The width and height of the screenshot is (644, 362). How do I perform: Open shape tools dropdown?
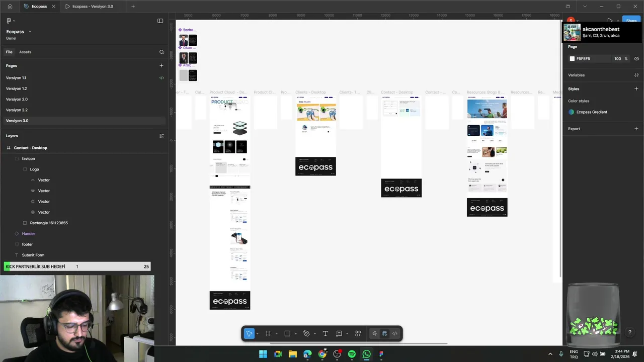(295, 334)
